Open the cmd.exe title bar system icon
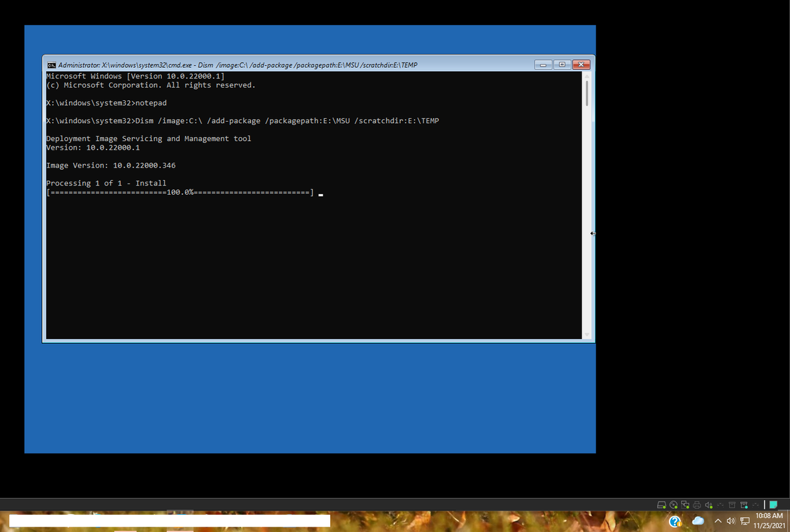Screen dimensions: 790x532 click(51, 65)
